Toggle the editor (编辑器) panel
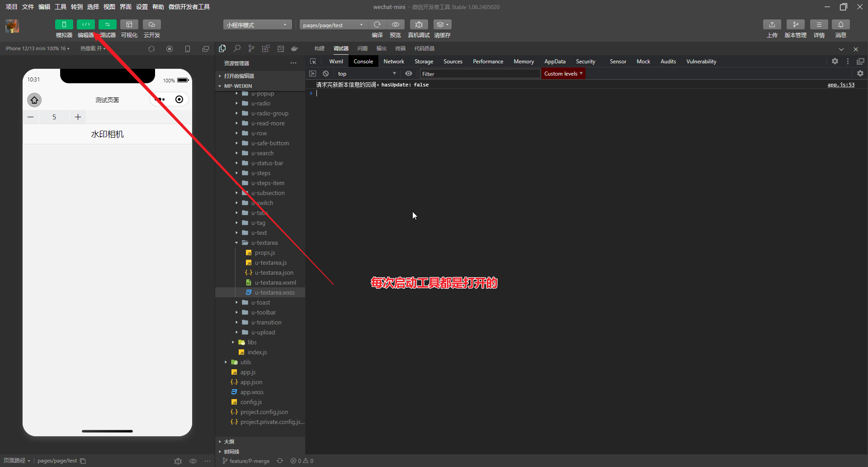 click(85, 25)
